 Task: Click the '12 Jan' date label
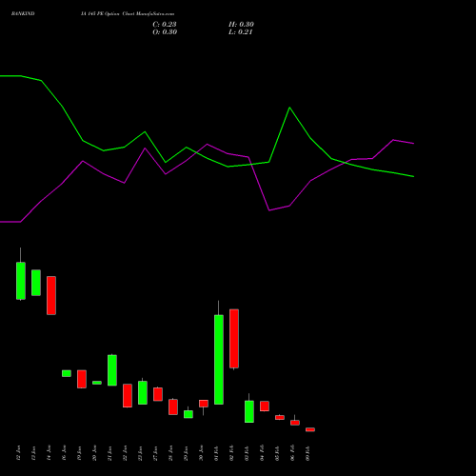click(x=18, y=453)
